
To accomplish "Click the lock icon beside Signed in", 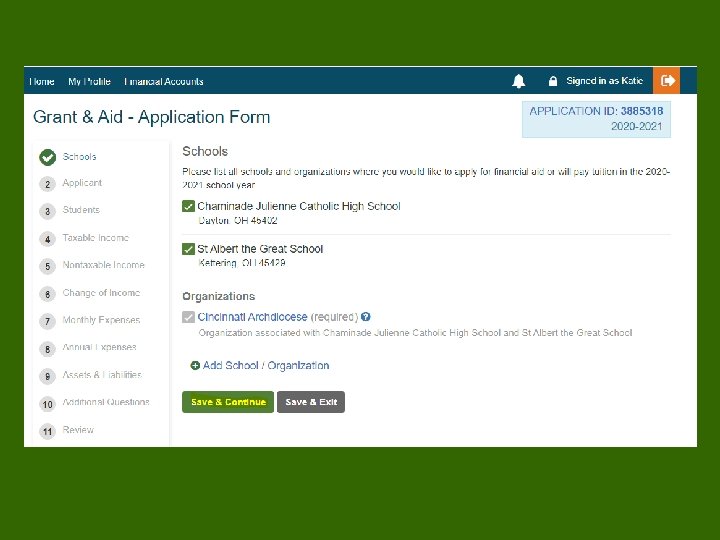I will pyautogui.click(x=553, y=81).
